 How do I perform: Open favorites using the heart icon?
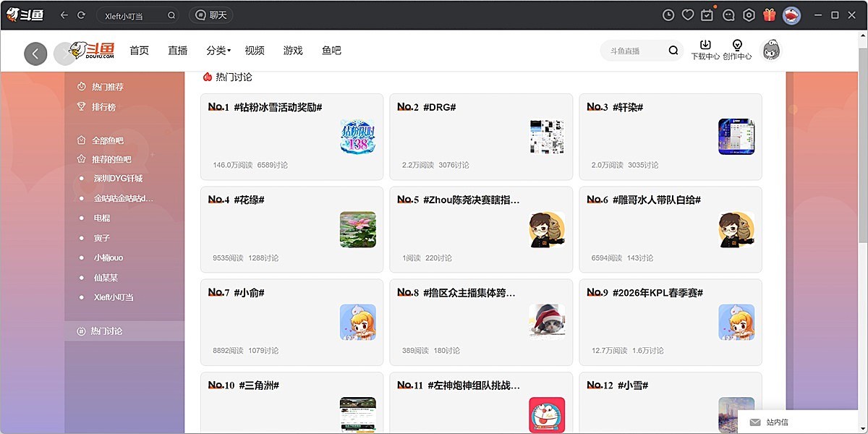tap(687, 14)
